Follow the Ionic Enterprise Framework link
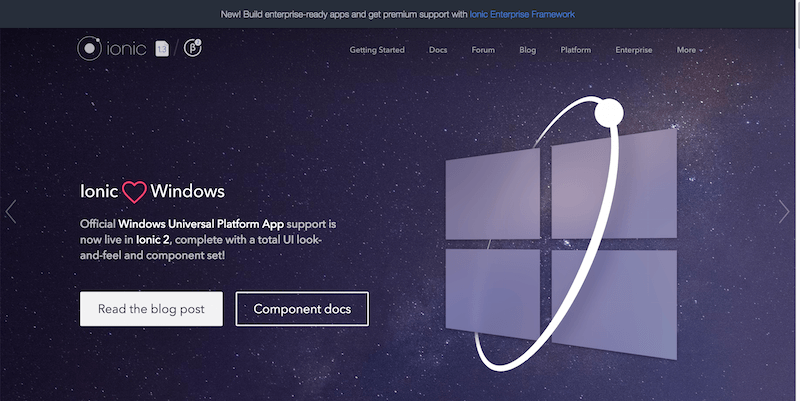Screen dimensions: 800x401 522,14
